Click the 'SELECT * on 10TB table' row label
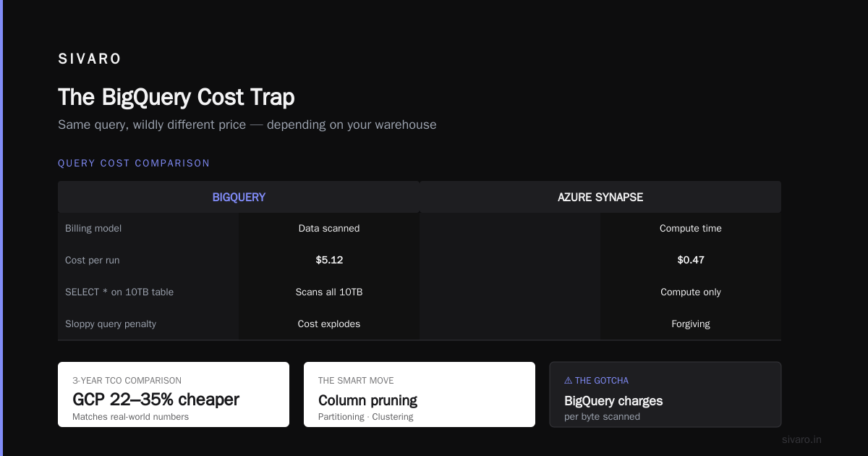The height and width of the screenshot is (456, 868). click(x=119, y=292)
